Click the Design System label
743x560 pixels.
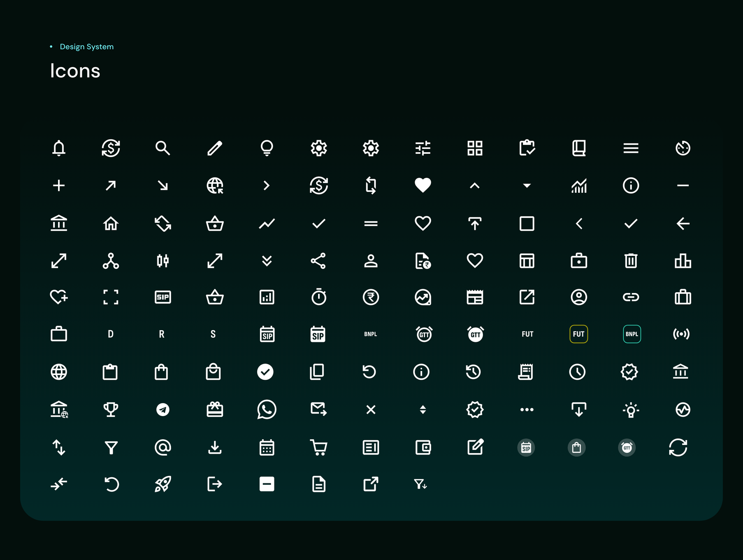pos(87,46)
